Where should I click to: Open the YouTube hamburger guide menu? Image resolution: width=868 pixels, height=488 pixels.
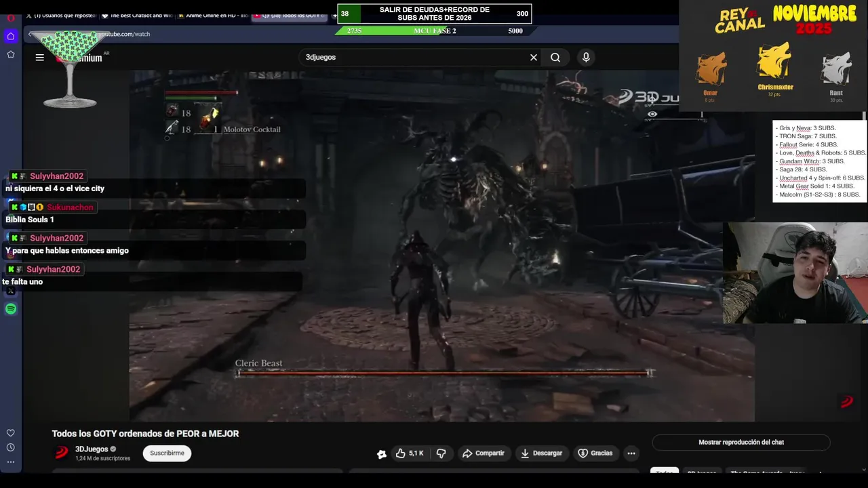[39, 58]
